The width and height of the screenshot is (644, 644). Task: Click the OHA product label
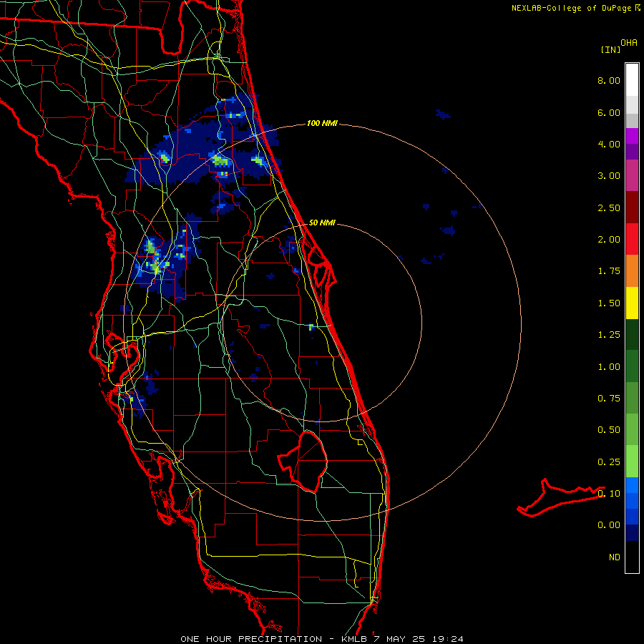click(629, 43)
